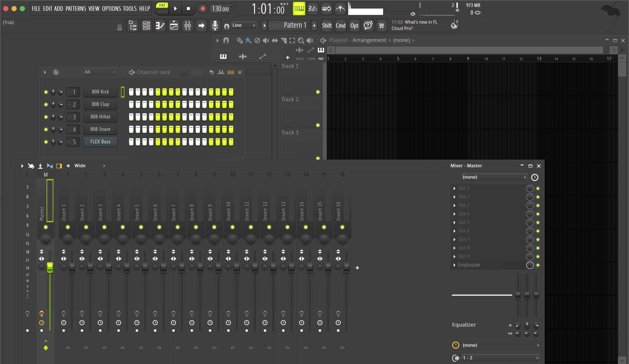The width and height of the screenshot is (629, 364).
Task: Open the microphone recording options
Action: pyautogui.click(x=215, y=25)
